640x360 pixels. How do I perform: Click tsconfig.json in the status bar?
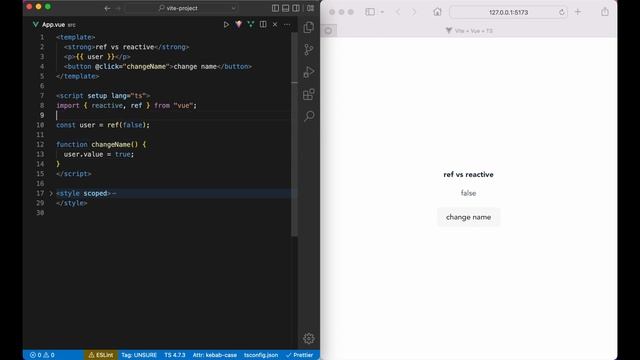click(x=261, y=355)
